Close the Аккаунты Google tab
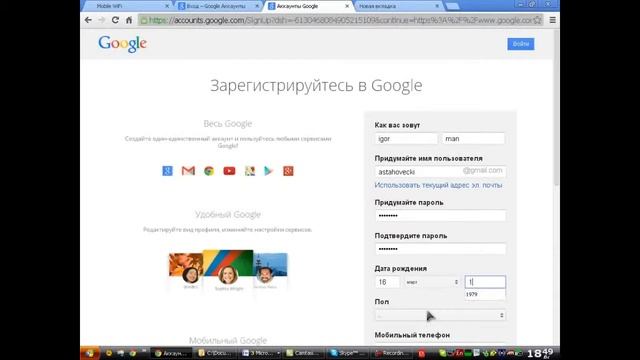Viewport: 640px width, 360px height. point(347,6)
